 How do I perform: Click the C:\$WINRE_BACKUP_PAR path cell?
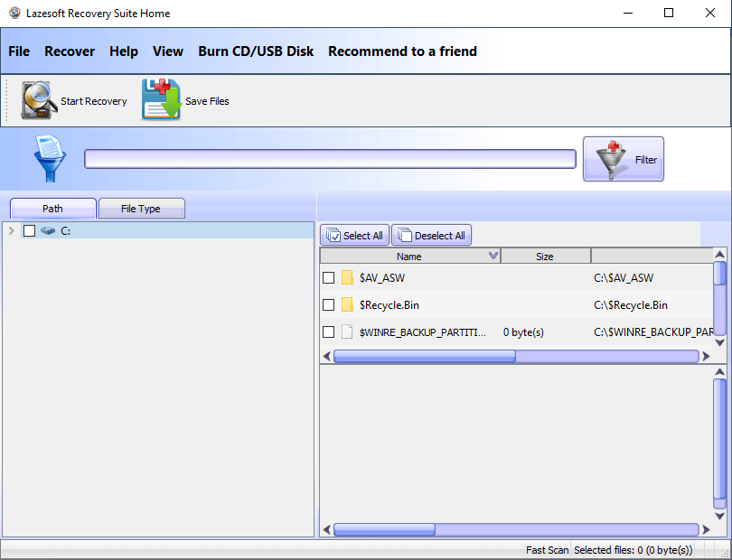pos(653,332)
